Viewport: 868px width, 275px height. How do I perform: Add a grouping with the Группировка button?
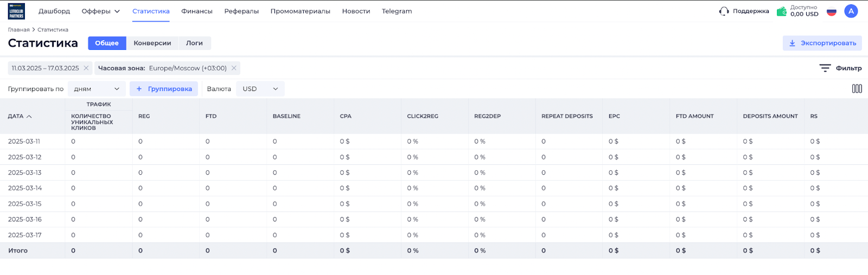tap(164, 89)
